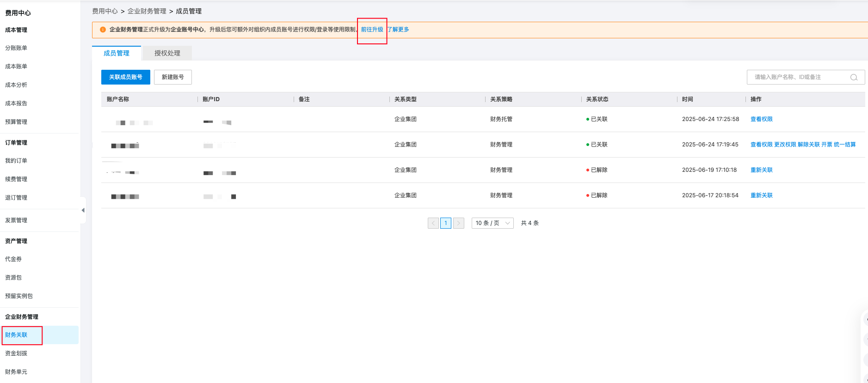Click 解除关联 for the linked account

click(808, 145)
